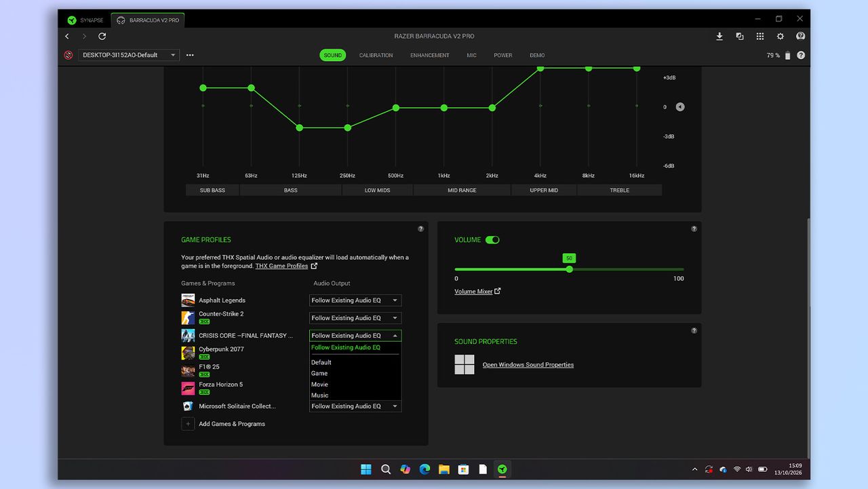Click Add Games & Programs
This screenshot has width=868, height=489.
coord(232,424)
